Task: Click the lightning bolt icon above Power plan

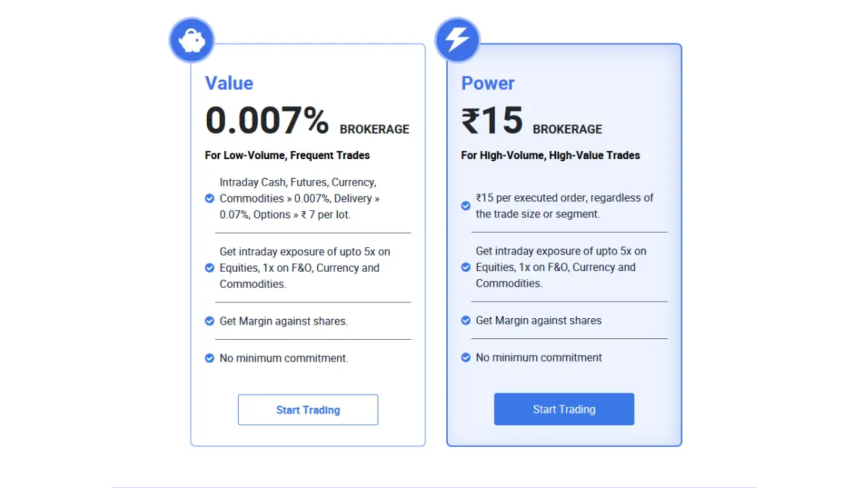Action: click(x=457, y=40)
